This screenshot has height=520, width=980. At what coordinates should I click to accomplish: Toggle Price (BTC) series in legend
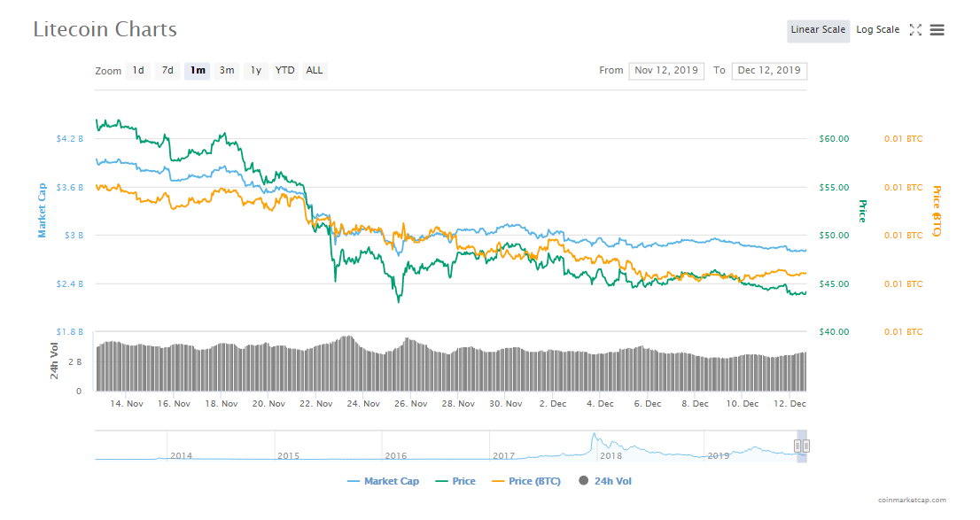coord(526,481)
